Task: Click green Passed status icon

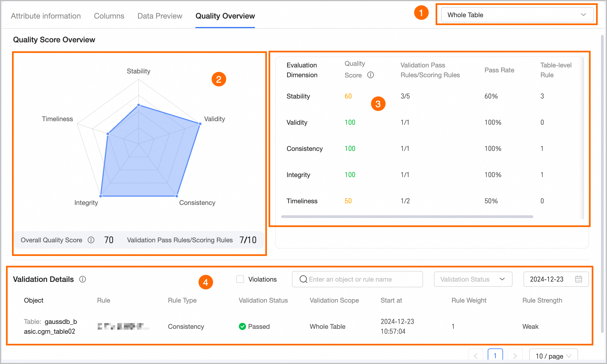Action: pyautogui.click(x=242, y=326)
